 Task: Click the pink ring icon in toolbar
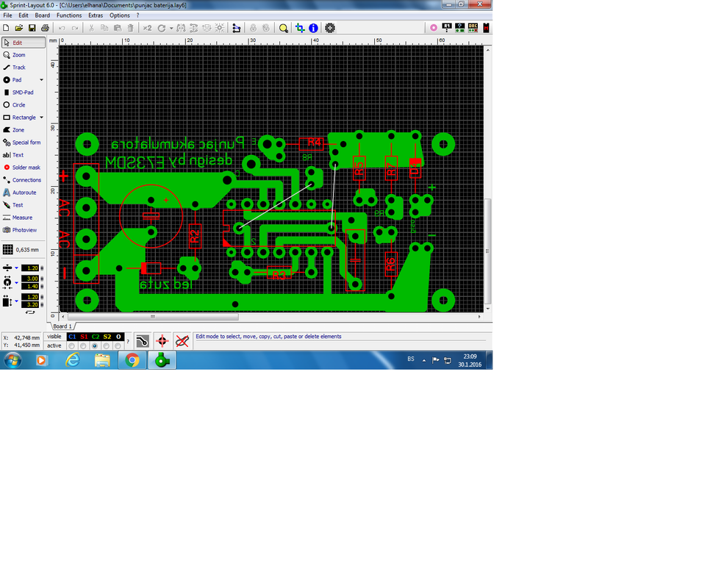pos(434,28)
